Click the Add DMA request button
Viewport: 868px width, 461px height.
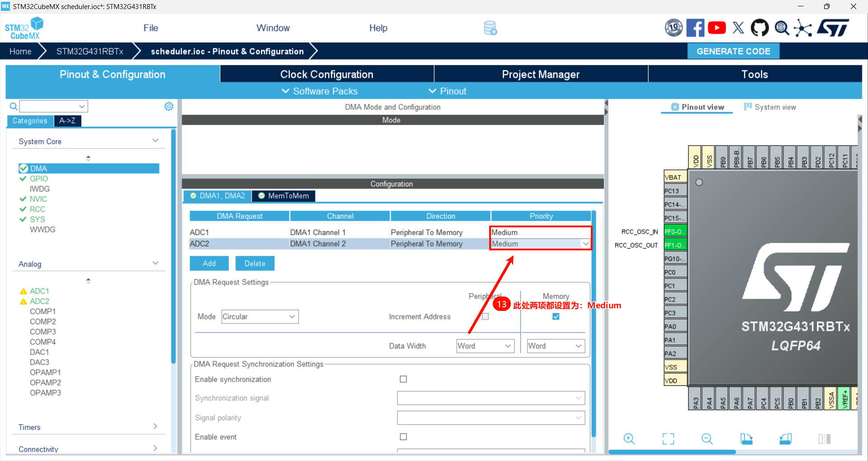209,263
